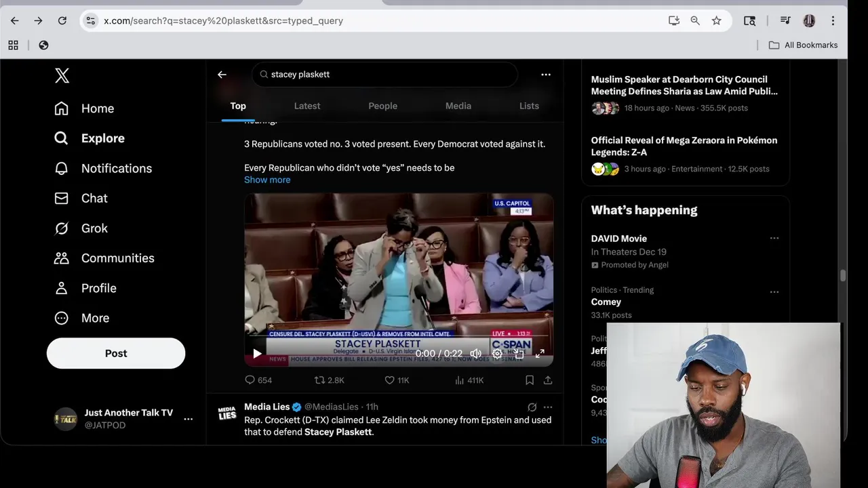Image resolution: width=868 pixels, height=488 pixels.
Task: Open the apps grid icon in bookmarks bar
Action: click(13, 45)
